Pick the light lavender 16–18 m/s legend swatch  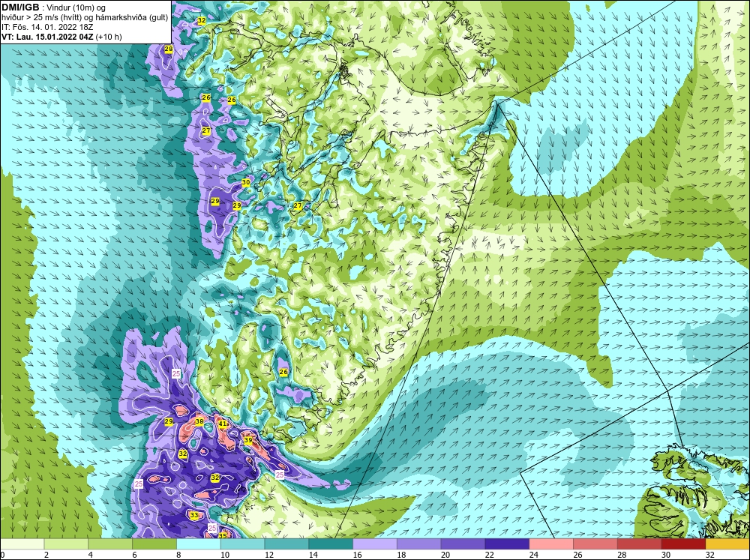point(375,544)
